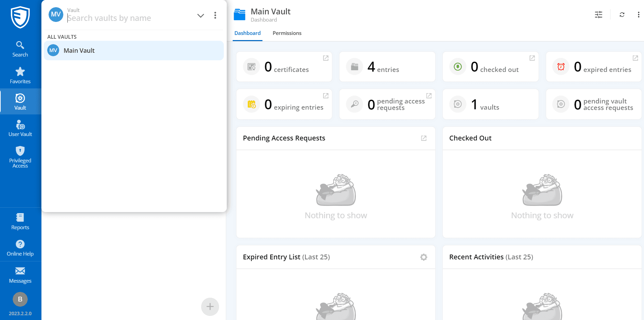Click the Search vaults by name field
Screen dimensions: 644x320
[130, 18]
